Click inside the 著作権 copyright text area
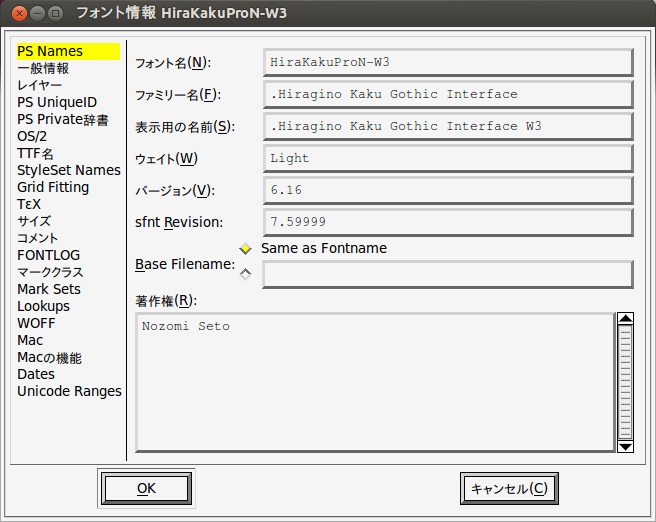Screen dimensions: 656x522 coord(375,382)
